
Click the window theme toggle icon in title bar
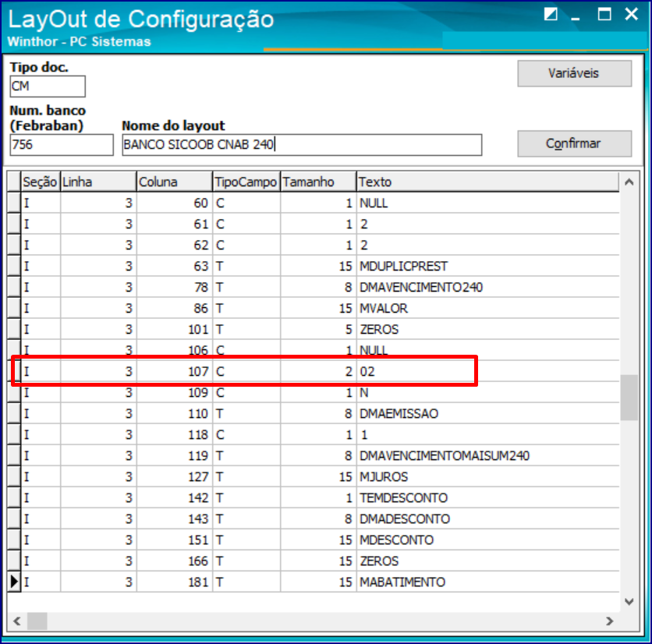pyautogui.click(x=551, y=15)
